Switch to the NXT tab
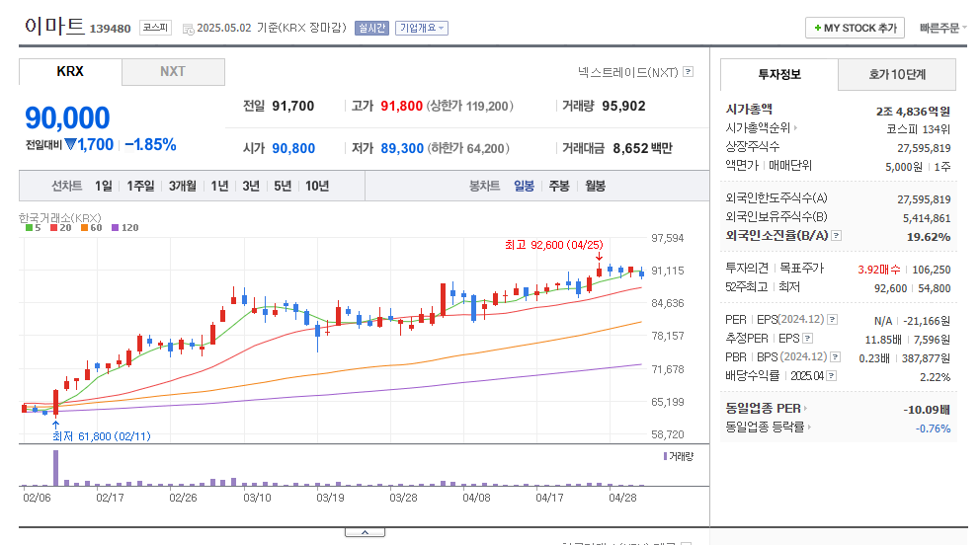Image resolution: width=980 pixels, height=545 pixels. point(173,72)
